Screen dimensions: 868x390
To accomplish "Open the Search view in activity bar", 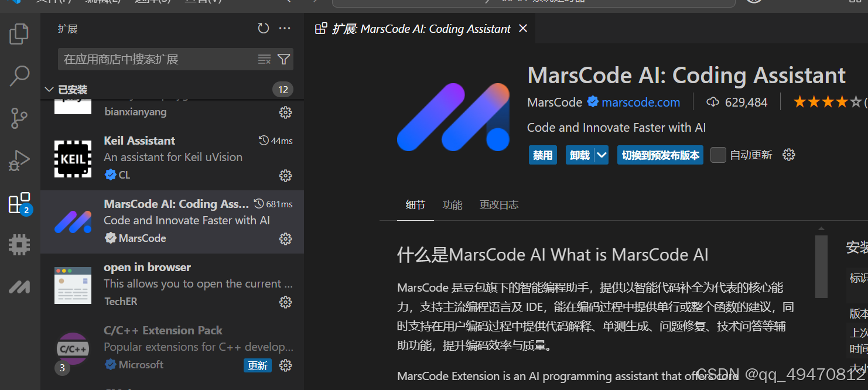I will 19,76.
